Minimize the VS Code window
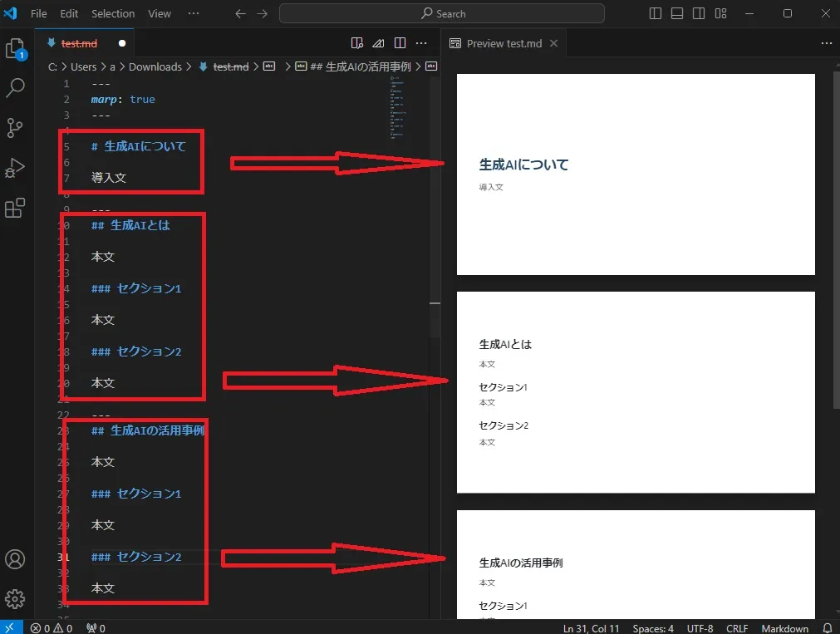Viewport: 840px width, 634px height. point(749,13)
